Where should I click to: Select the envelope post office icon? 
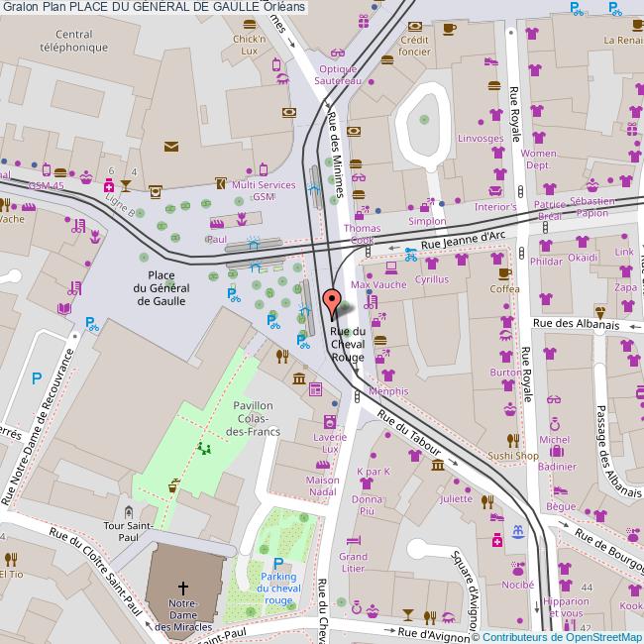171,147
